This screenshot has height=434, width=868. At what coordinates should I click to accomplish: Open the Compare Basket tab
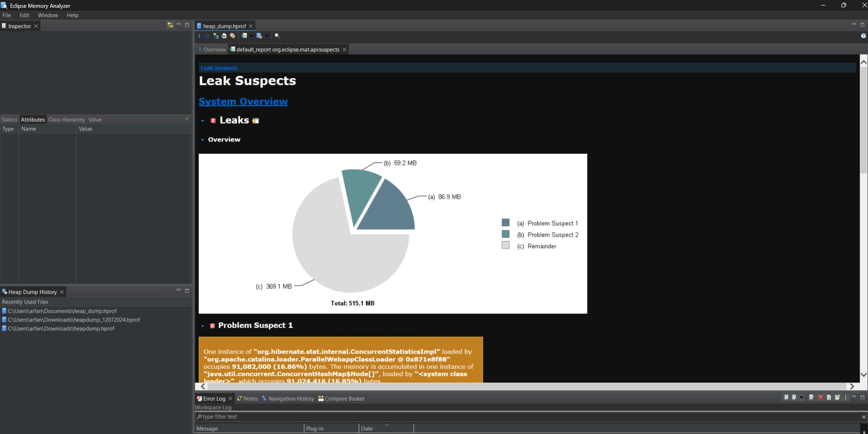click(341, 398)
